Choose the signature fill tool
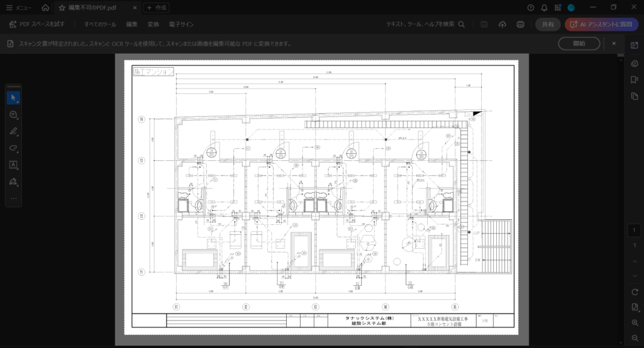The height and width of the screenshot is (348, 644). click(x=13, y=182)
